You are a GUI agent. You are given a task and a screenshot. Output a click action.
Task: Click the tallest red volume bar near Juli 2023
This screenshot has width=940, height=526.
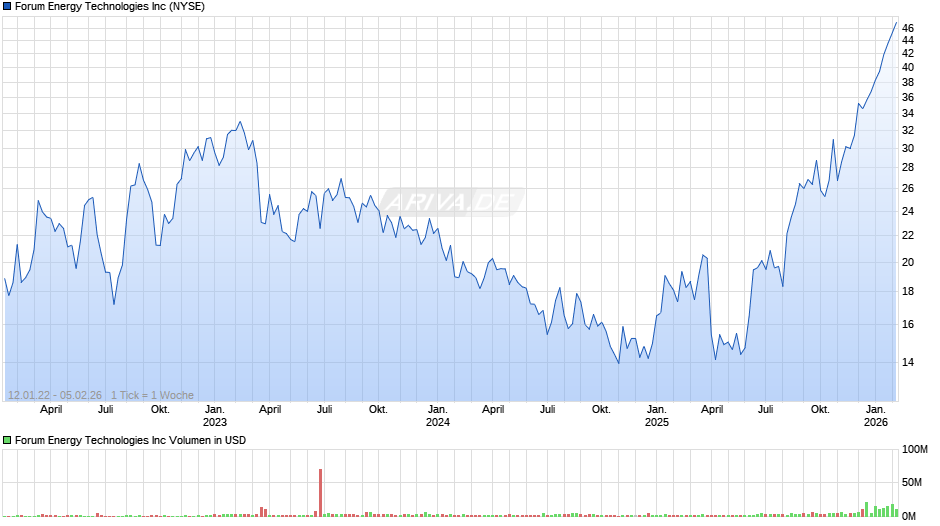[321, 492]
